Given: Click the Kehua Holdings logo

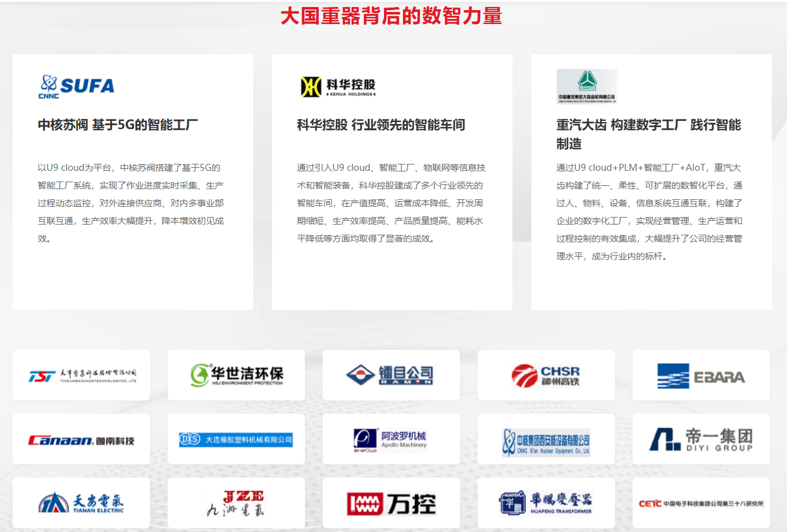Looking at the screenshot, I should tap(338, 87).
